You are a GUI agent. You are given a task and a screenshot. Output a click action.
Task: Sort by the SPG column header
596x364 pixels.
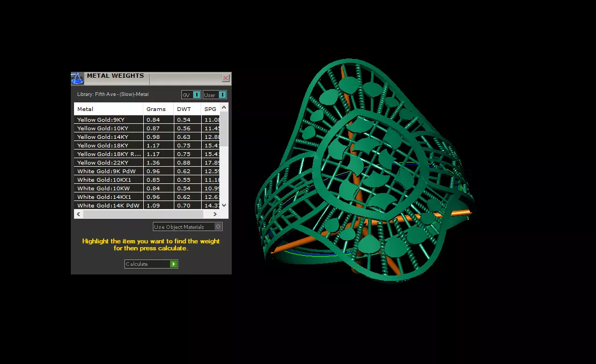(x=210, y=109)
